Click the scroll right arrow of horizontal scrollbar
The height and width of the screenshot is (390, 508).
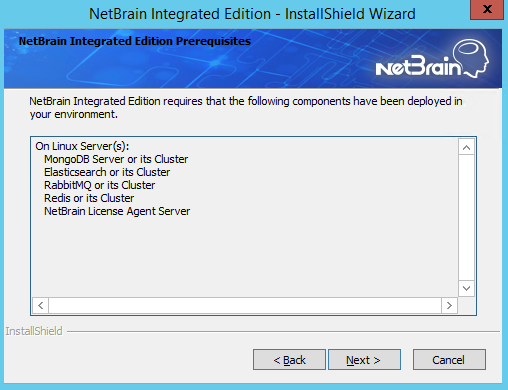pos(449,305)
